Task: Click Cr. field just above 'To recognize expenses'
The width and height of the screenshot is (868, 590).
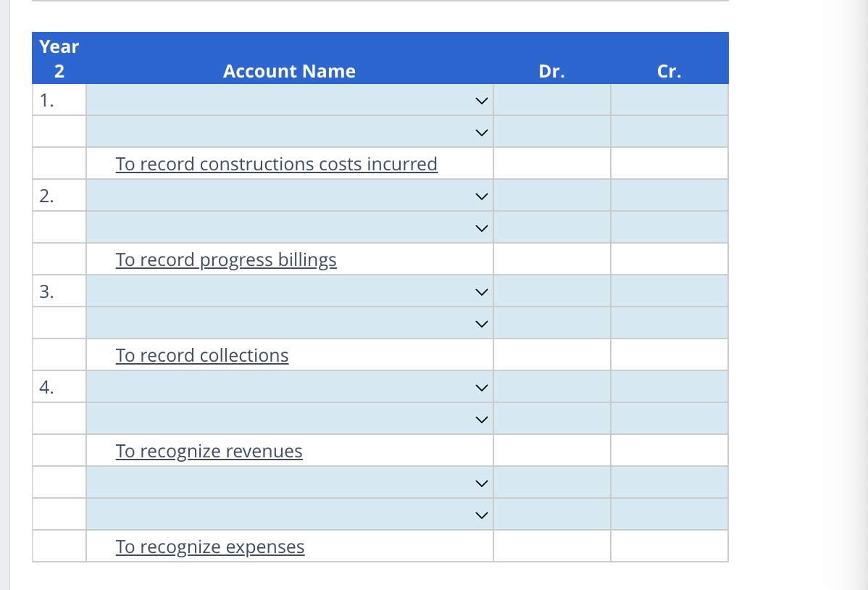Action: click(669, 515)
